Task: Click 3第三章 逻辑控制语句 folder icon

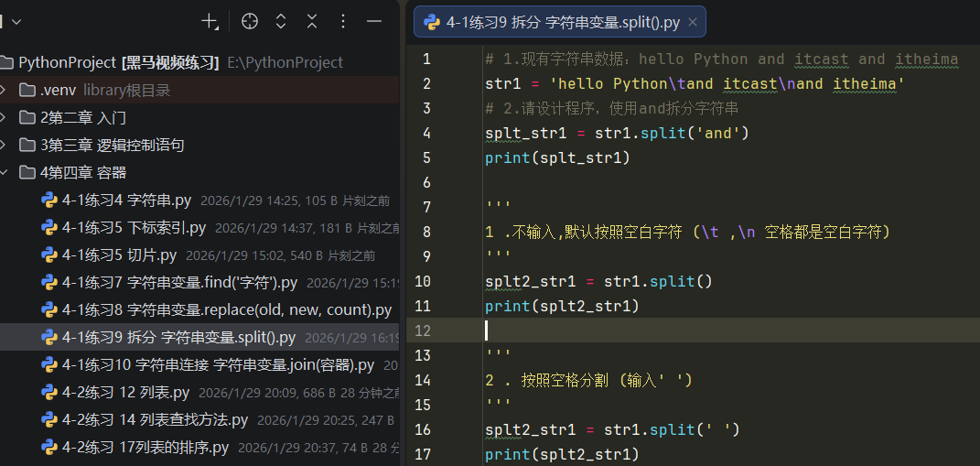Action: (x=27, y=146)
